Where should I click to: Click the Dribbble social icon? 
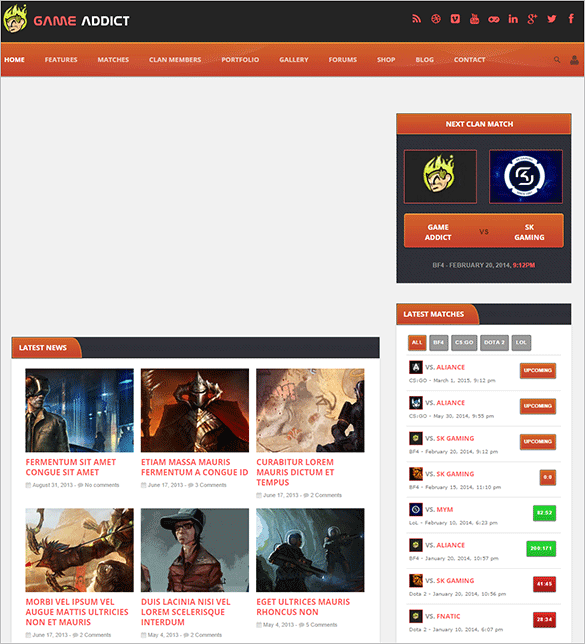(x=436, y=19)
